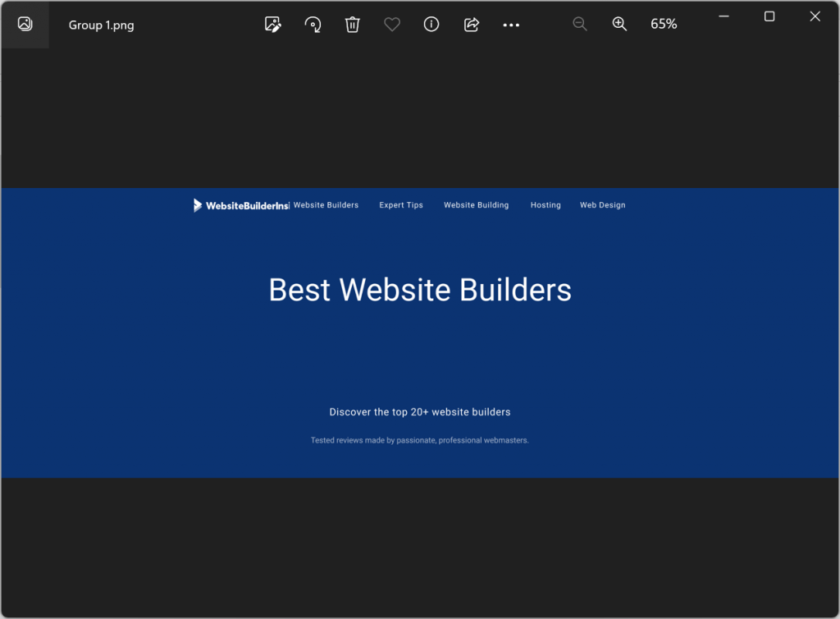Screen dimensions: 840x619
Task: Click the Best Website Builders heading
Action: tap(420, 290)
